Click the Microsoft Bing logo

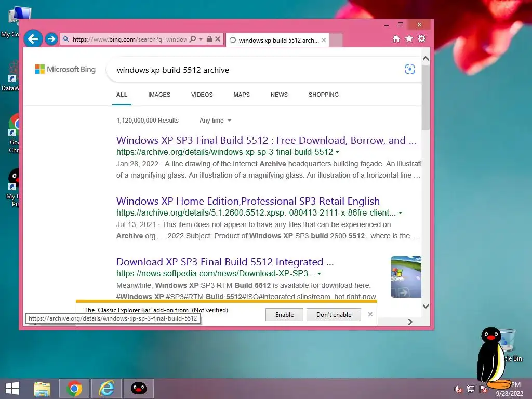pos(65,69)
